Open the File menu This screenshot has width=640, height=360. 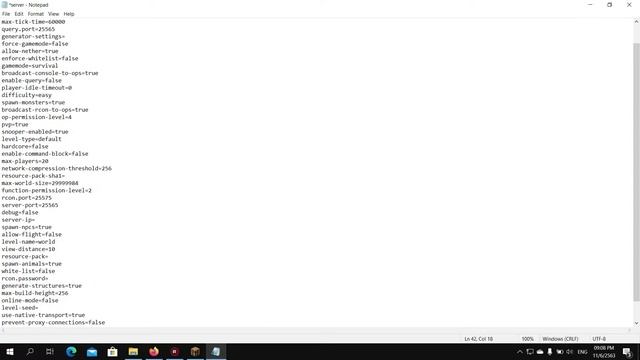tap(6, 14)
